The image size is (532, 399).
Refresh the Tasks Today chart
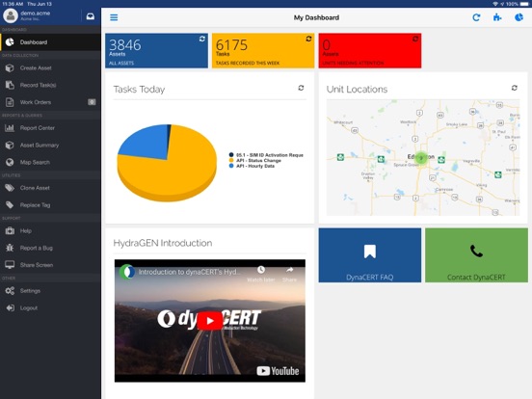pos(301,88)
